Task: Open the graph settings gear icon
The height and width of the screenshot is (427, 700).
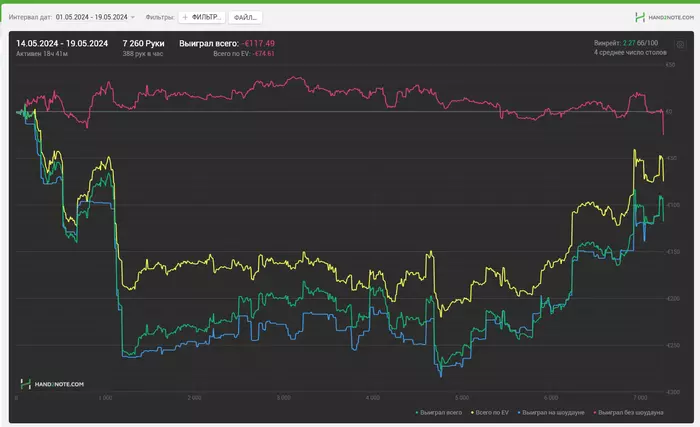Action: (x=680, y=45)
